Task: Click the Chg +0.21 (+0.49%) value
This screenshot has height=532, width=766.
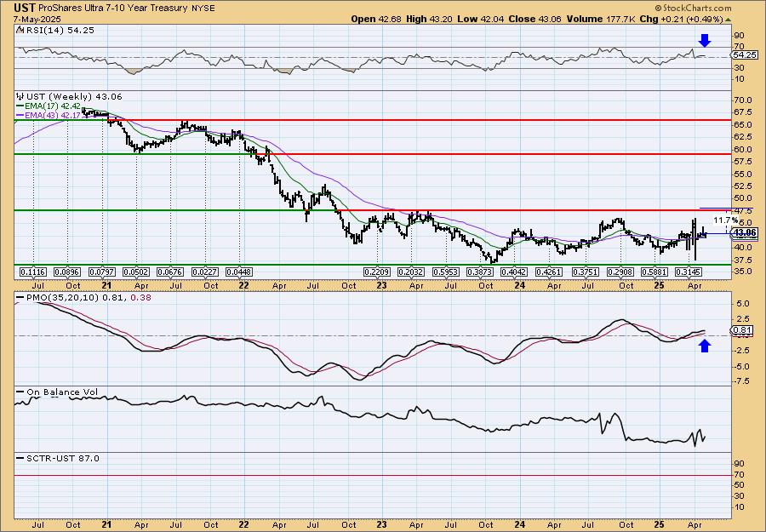Action: pyautogui.click(x=681, y=19)
